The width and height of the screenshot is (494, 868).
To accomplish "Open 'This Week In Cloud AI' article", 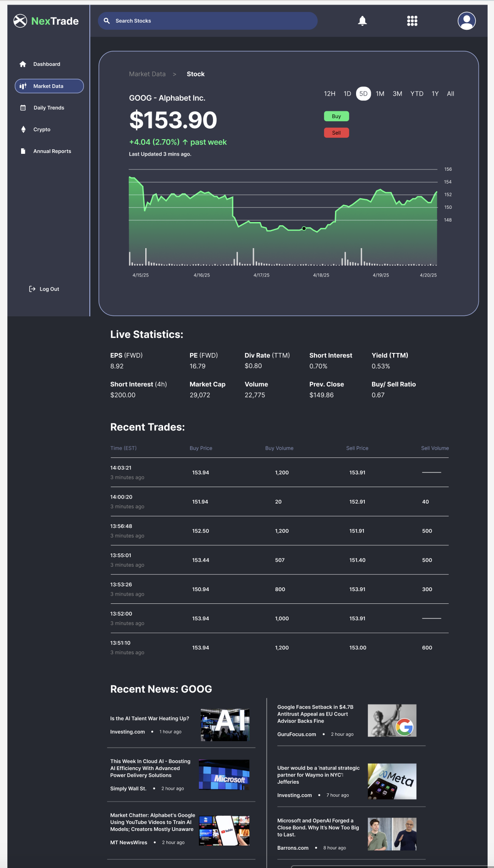I will pos(150,768).
